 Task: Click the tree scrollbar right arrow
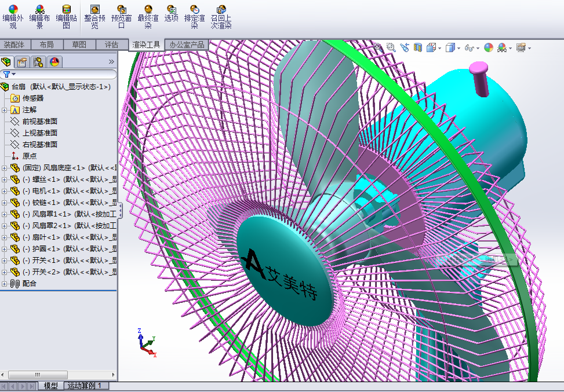(x=113, y=375)
